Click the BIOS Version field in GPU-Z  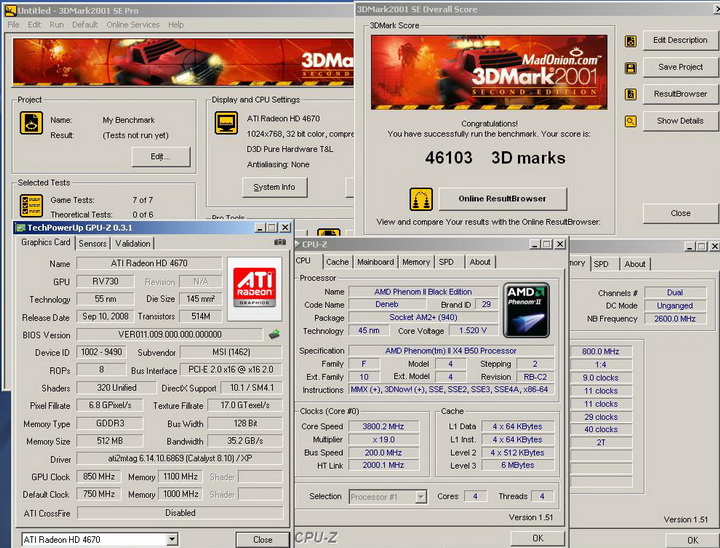(170, 334)
